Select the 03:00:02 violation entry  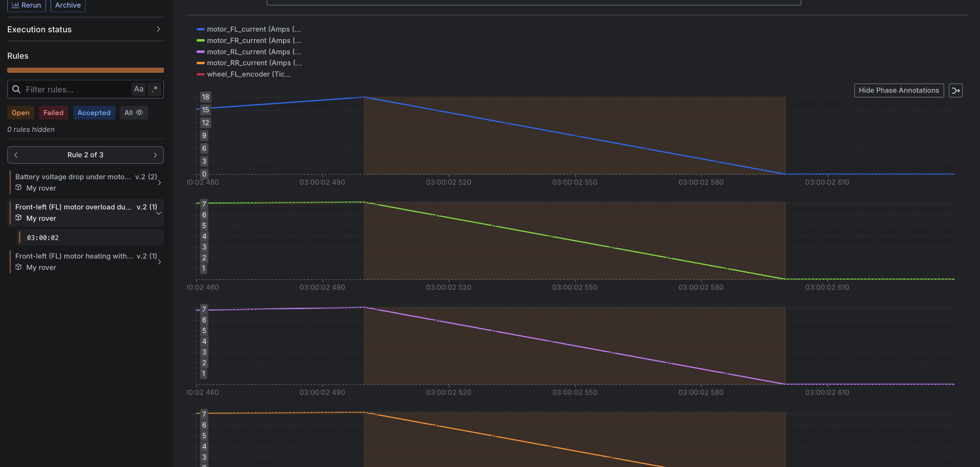point(90,238)
